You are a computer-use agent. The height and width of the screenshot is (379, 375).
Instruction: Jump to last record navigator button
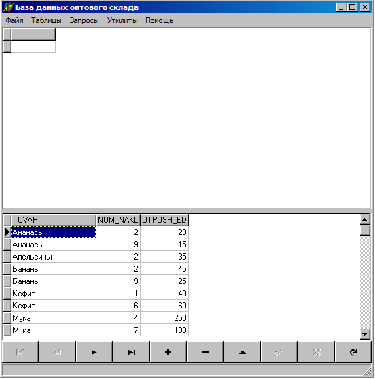coord(131,352)
